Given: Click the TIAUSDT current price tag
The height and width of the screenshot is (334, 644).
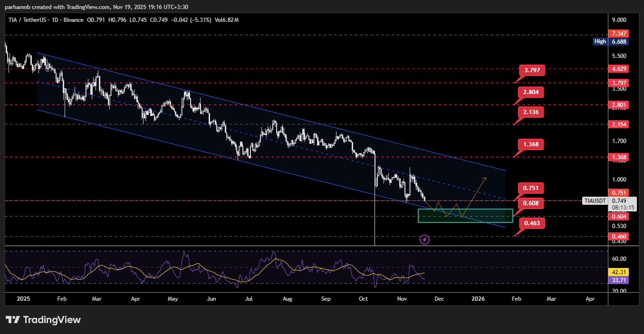Looking at the screenshot, I should tap(596, 201).
